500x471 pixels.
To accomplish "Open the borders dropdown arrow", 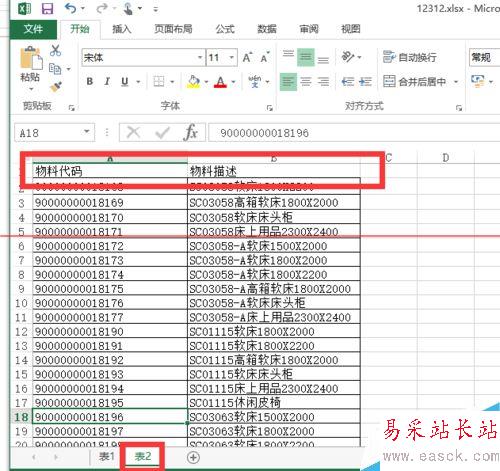I will click(172, 81).
